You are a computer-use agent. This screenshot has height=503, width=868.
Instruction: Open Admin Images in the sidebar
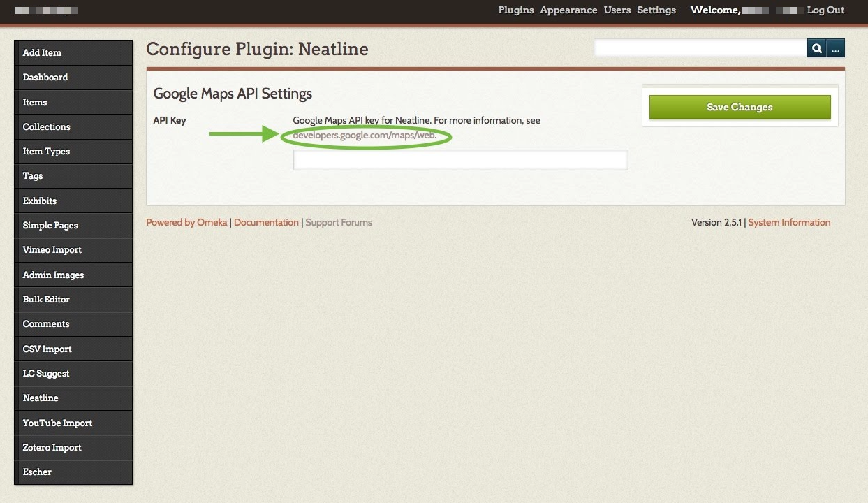tap(73, 275)
